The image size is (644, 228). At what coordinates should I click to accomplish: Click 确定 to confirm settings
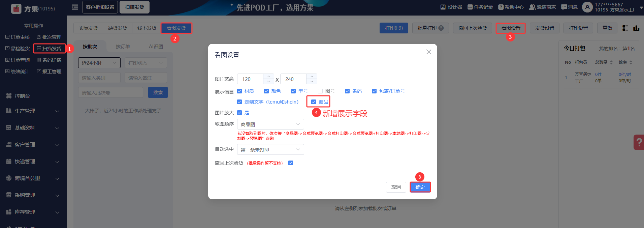click(420, 187)
